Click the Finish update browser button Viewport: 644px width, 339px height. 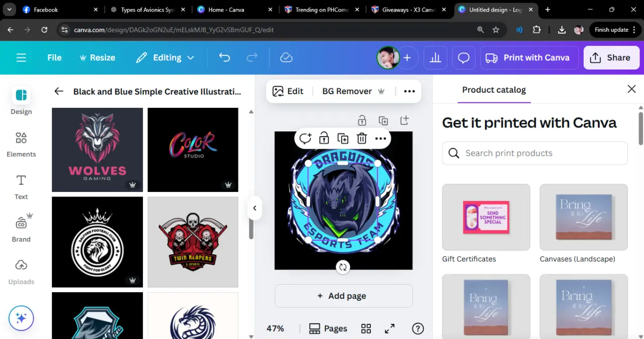[616, 30]
